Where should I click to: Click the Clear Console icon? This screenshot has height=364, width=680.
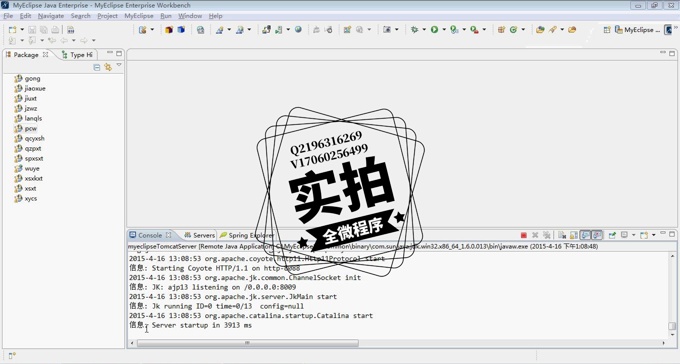(562, 235)
